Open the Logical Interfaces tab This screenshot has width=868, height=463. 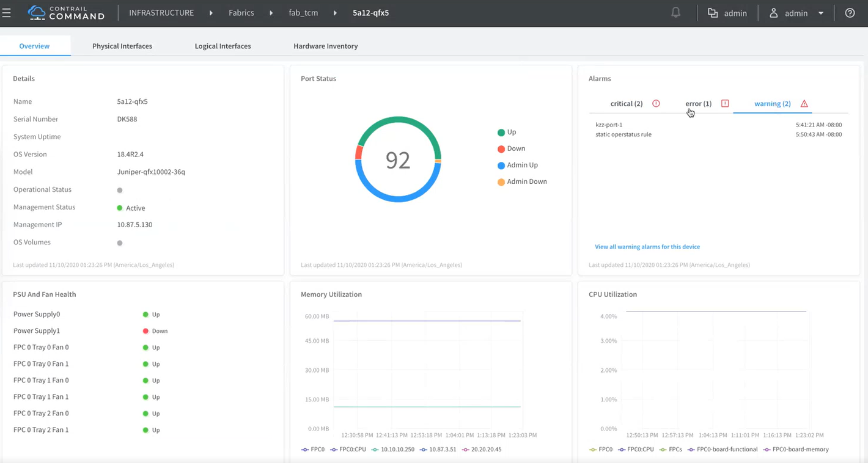pos(223,46)
